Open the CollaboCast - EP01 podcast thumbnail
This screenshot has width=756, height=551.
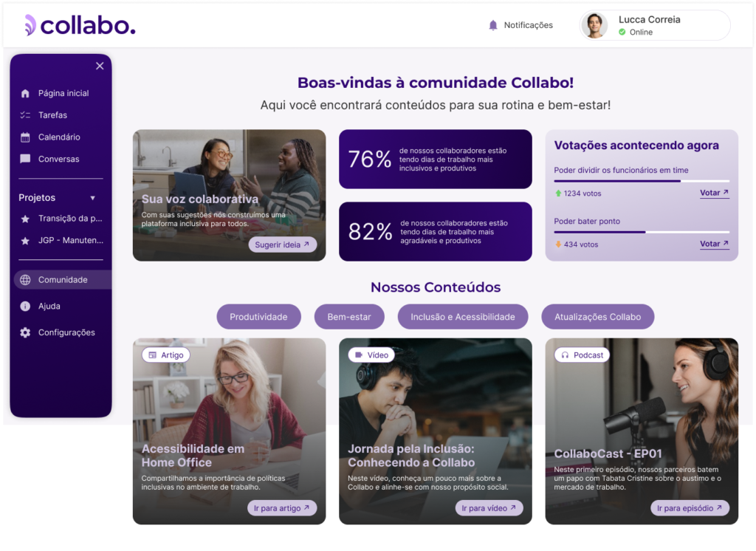tap(642, 431)
